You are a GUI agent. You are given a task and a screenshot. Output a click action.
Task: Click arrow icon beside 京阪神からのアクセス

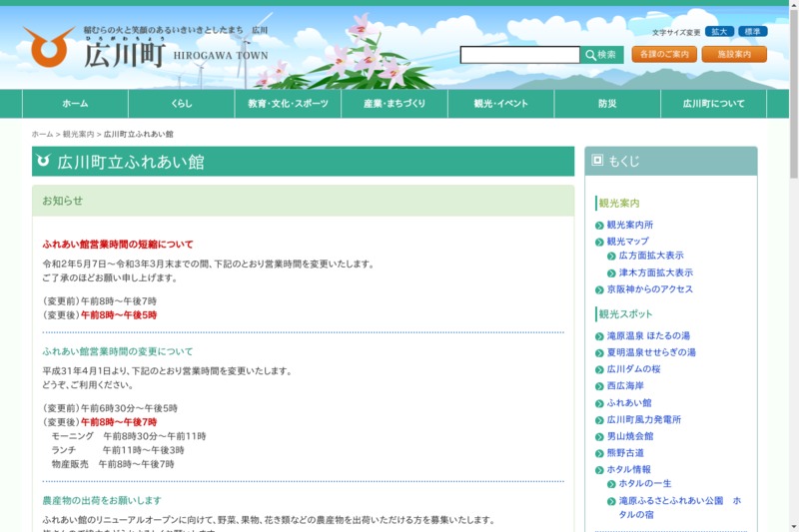click(599, 289)
